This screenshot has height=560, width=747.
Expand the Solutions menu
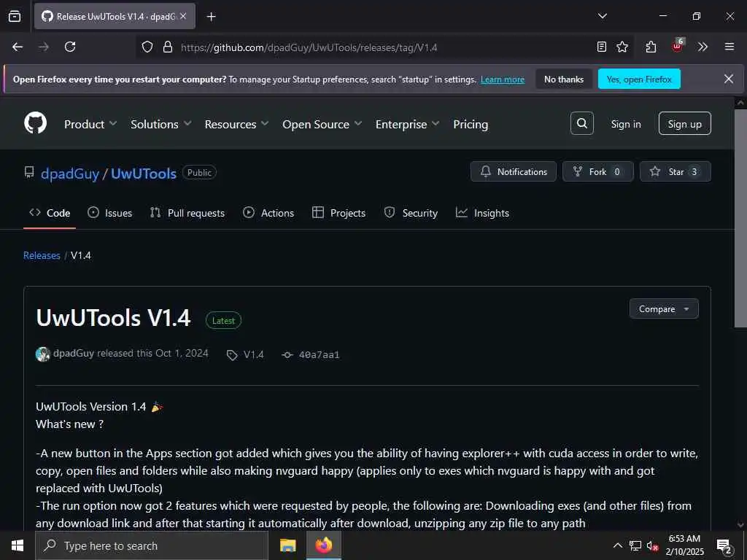tap(161, 124)
